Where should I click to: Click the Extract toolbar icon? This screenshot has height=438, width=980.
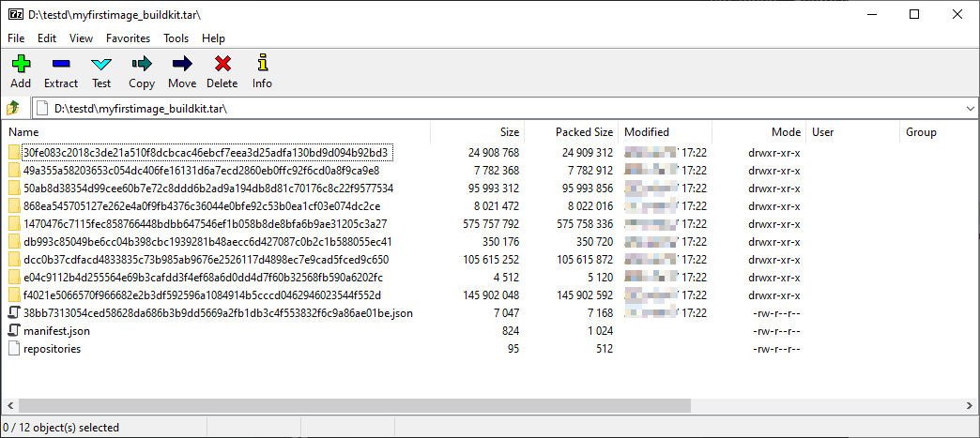coord(61,72)
